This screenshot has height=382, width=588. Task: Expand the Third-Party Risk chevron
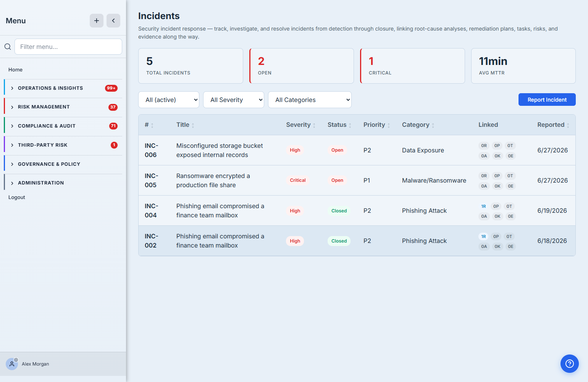[12, 145]
